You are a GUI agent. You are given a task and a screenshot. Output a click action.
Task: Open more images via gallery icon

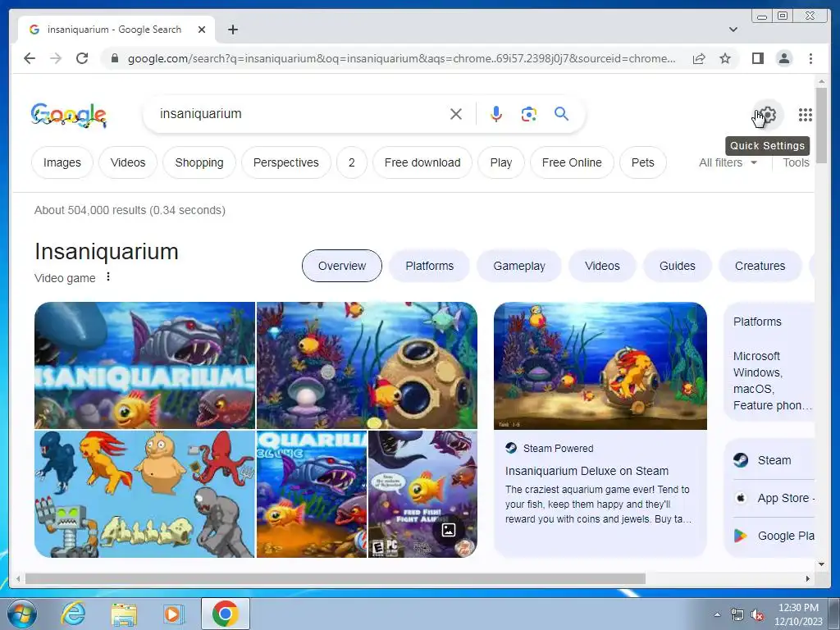click(x=449, y=530)
